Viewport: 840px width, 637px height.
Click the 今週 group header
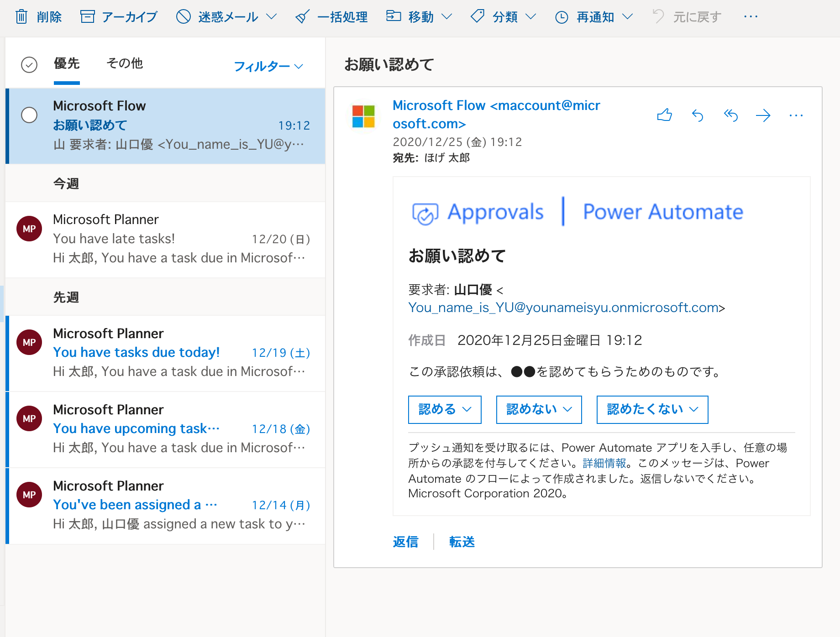click(x=66, y=183)
